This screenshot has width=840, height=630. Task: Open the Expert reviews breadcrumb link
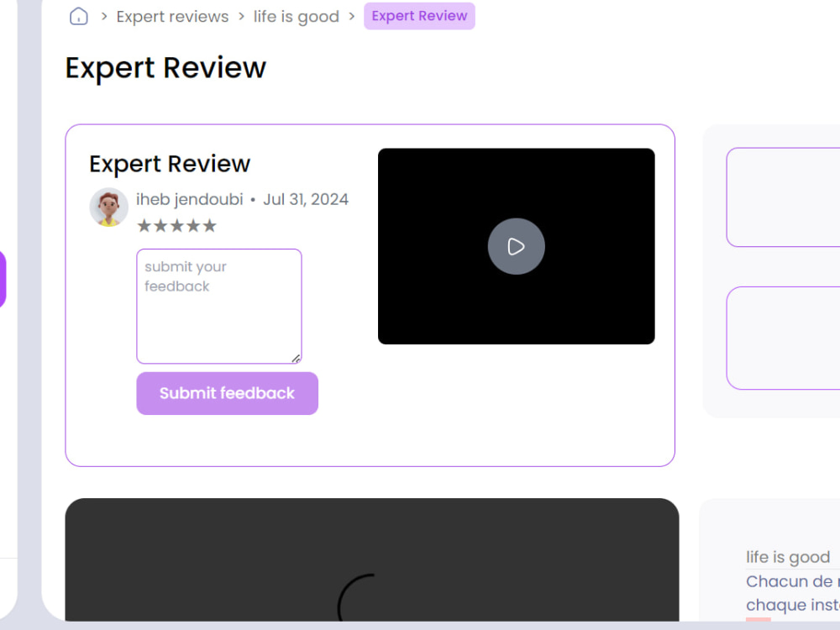click(x=172, y=17)
